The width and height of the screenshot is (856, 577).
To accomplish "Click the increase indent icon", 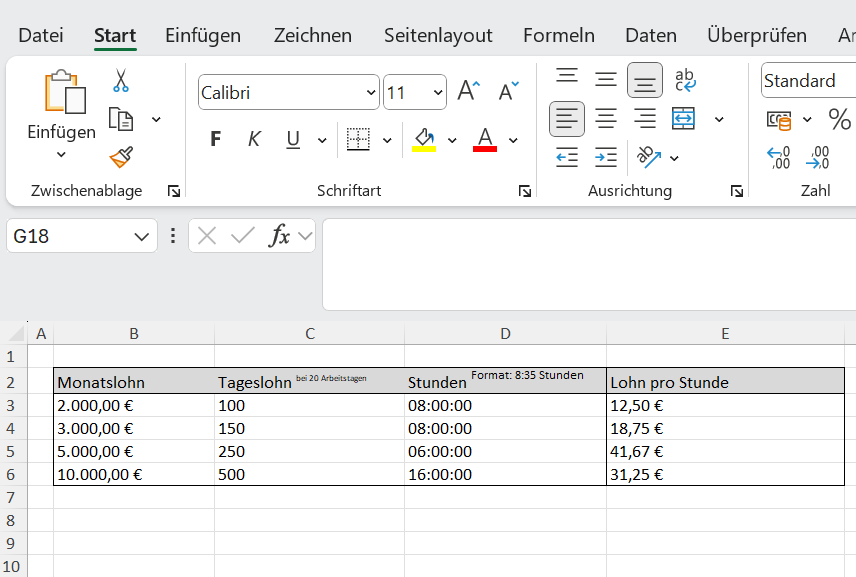I will click(x=606, y=158).
